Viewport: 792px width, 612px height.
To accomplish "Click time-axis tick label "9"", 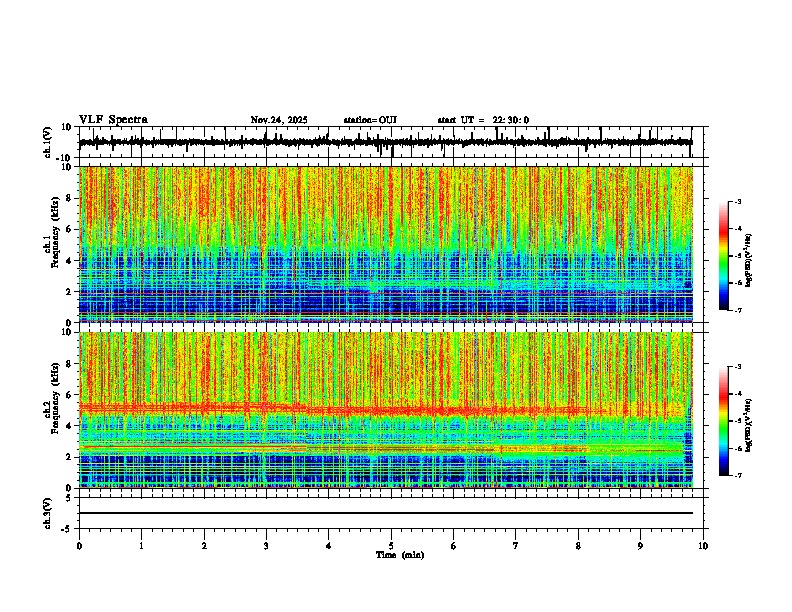I will coord(640,546).
